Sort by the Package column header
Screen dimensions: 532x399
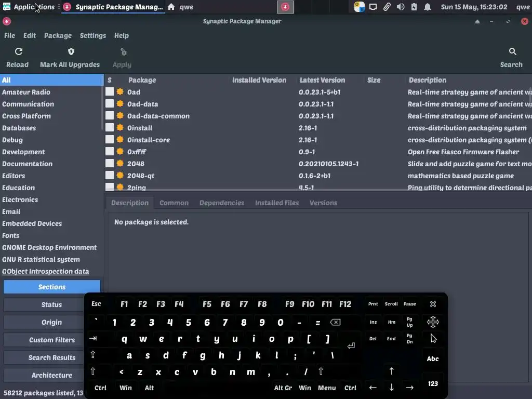[142, 80]
